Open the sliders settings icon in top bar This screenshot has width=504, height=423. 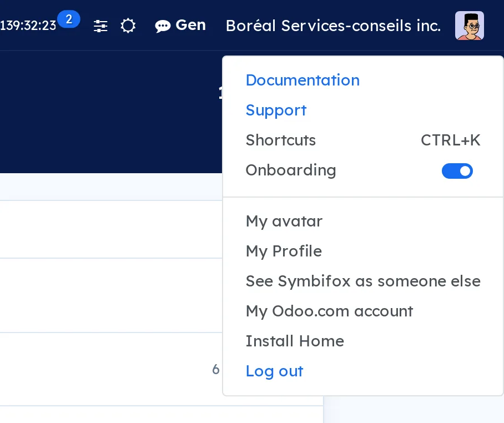100,26
